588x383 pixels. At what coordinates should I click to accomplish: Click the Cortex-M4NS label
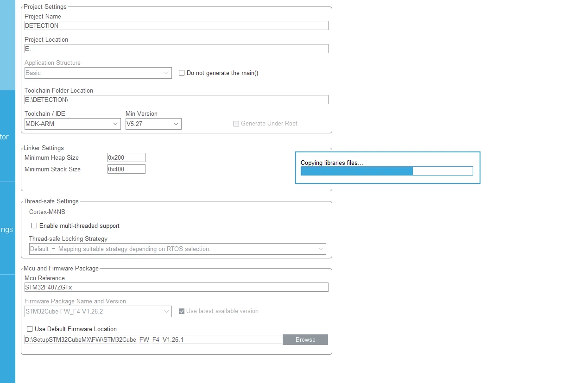click(47, 212)
